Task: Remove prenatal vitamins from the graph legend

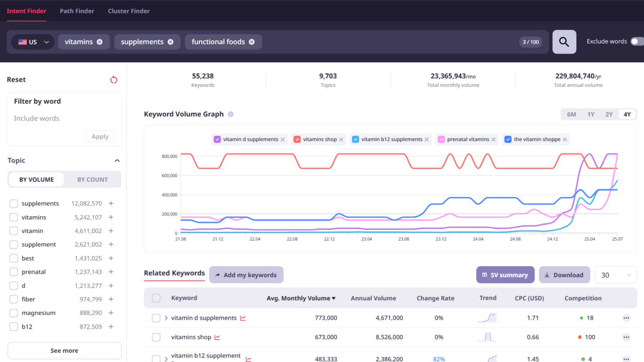Action: tap(493, 139)
